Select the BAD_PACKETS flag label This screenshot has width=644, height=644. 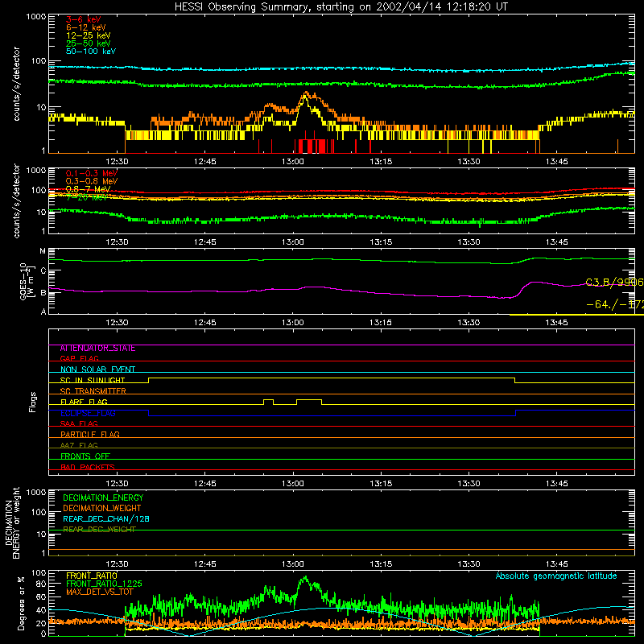pyautogui.click(x=88, y=467)
